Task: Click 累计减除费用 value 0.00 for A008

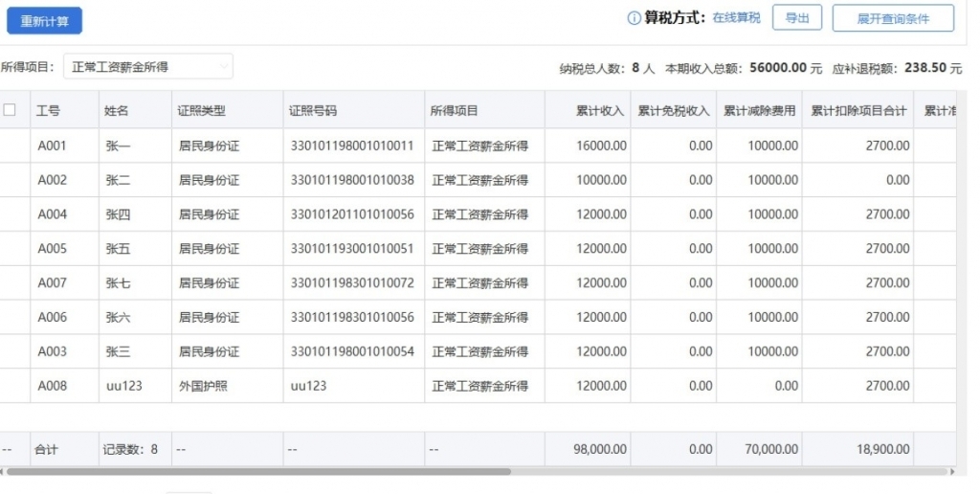Action: [x=787, y=386]
